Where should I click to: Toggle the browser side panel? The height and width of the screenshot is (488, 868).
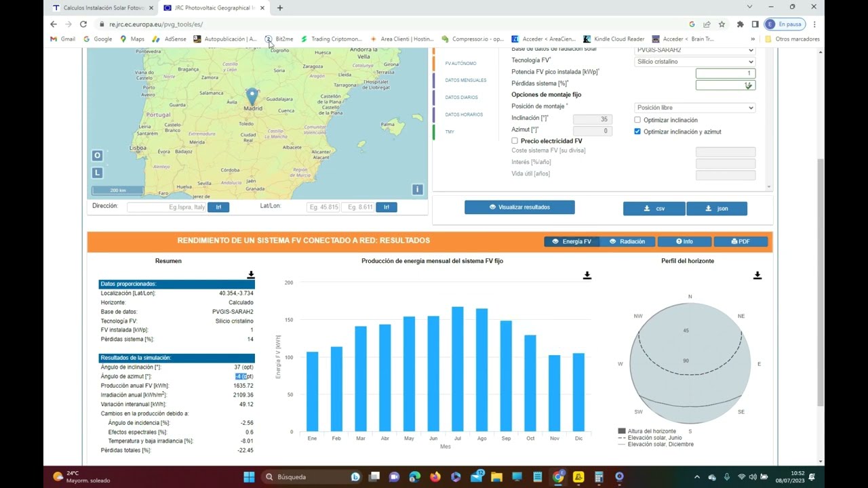click(x=755, y=24)
